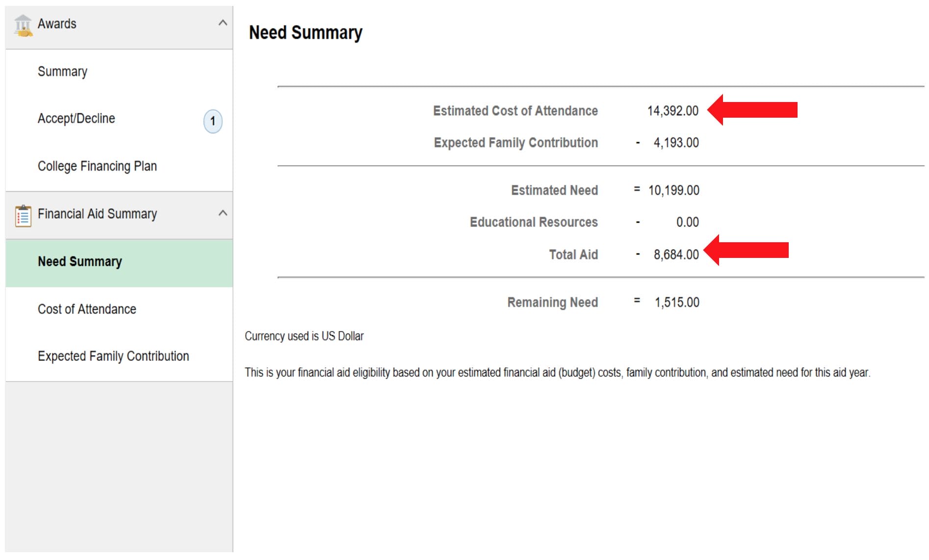Collapse the Financial Aid Summary section chevron
The image size is (929, 560).
click(223, 213)
